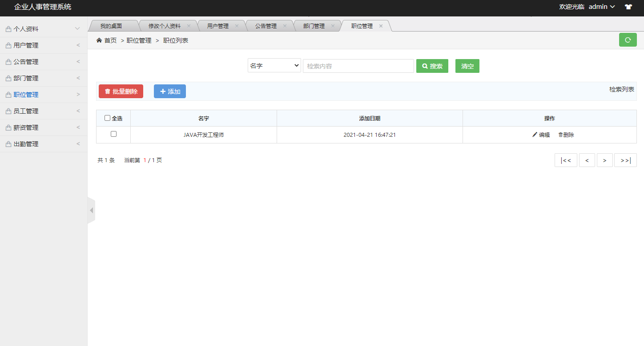
Task: Check the 全选 select-all checkbox
Action: tap(107, 118)
